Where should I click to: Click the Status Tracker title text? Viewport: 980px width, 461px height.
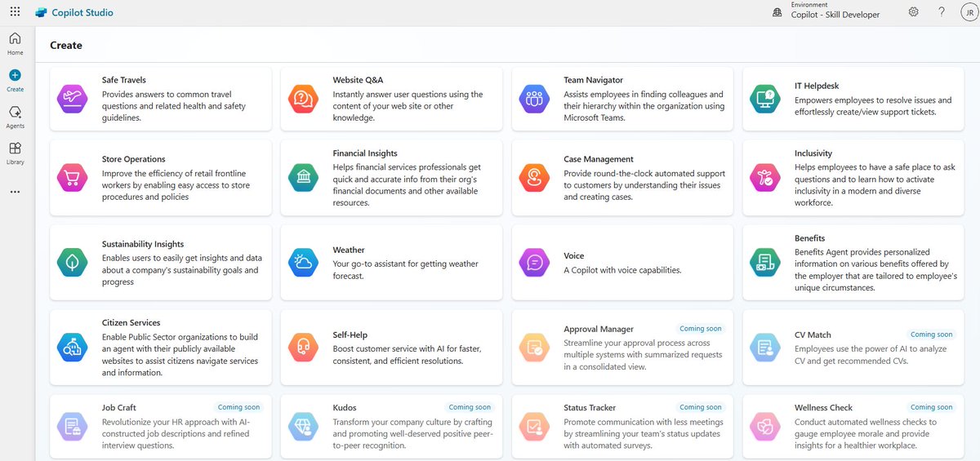590,407
